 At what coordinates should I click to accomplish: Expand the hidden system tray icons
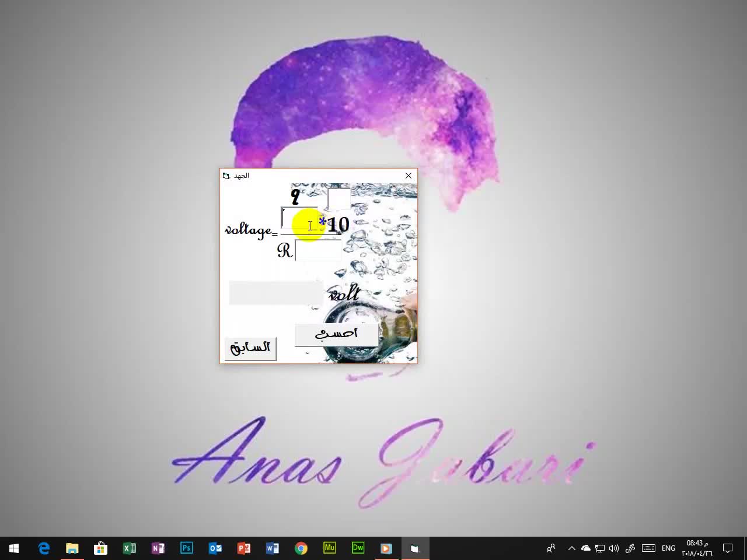[571, 548]
